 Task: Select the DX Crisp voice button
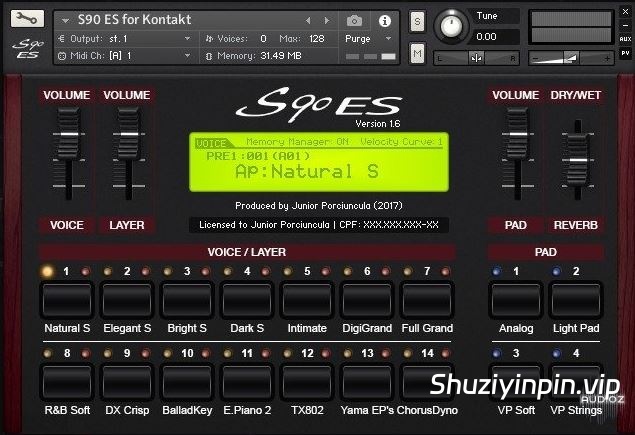point(127,382)
